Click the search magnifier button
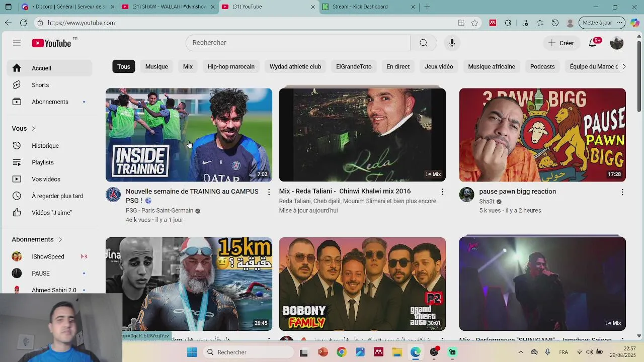The height and width of the screenshot is (362, 644). [424, 43]
